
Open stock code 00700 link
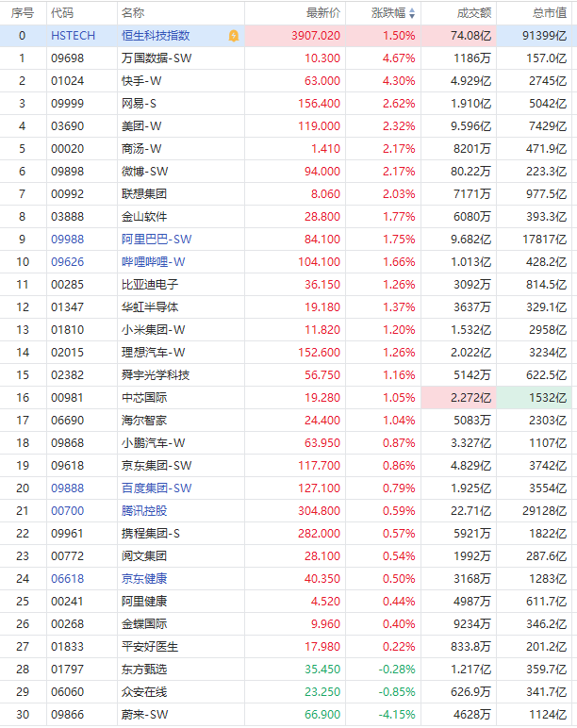[67, 511]
